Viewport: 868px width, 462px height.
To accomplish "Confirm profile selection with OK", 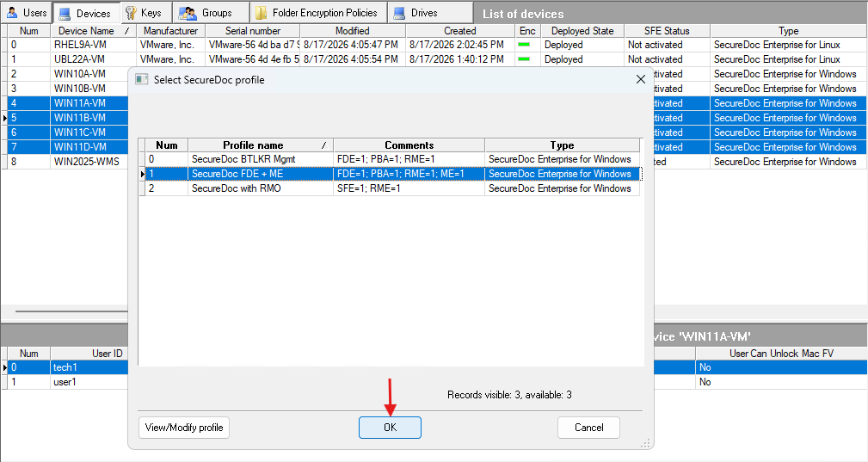I will [x=390, y=427].
